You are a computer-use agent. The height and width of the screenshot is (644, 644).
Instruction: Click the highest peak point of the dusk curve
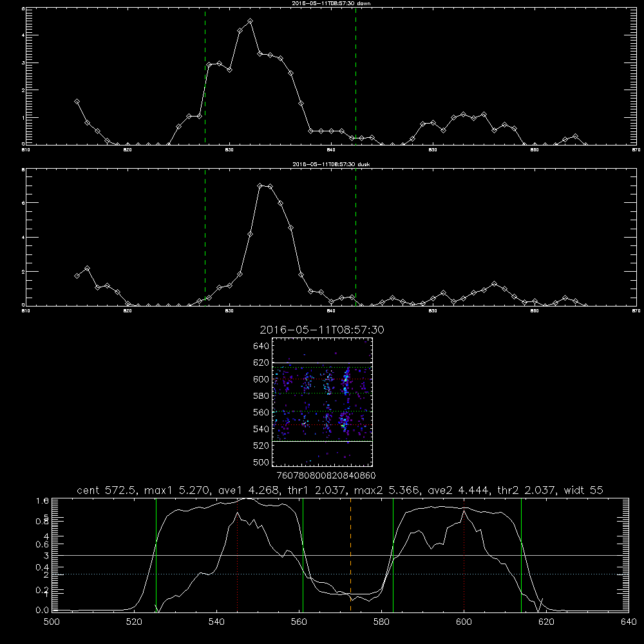click(x=260, y=185)
